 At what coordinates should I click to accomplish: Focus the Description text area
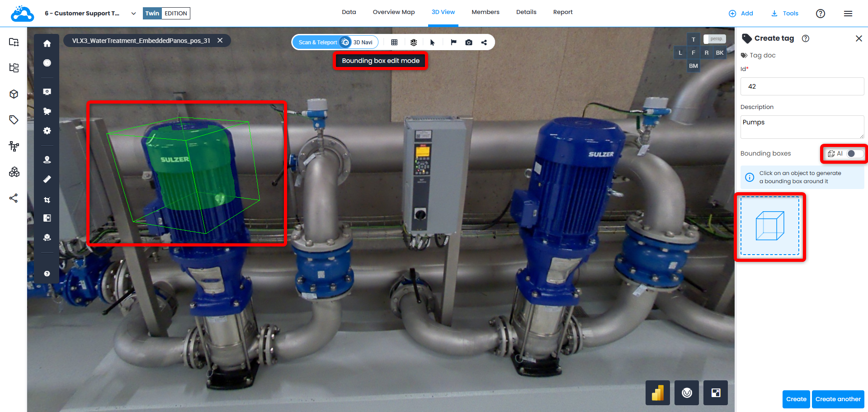(802, 127)
